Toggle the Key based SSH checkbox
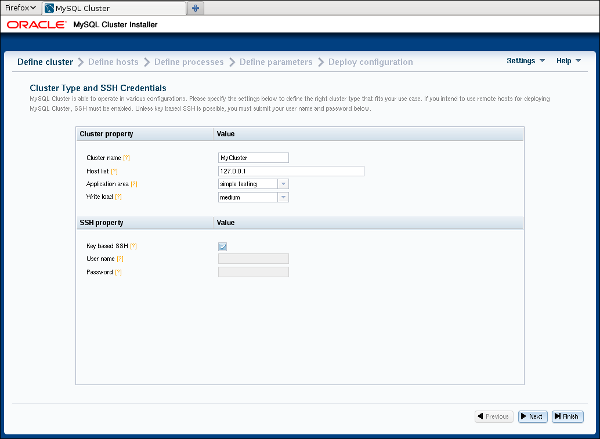Image resolution: width=600 pixels, height=439 pixels. 222,246
